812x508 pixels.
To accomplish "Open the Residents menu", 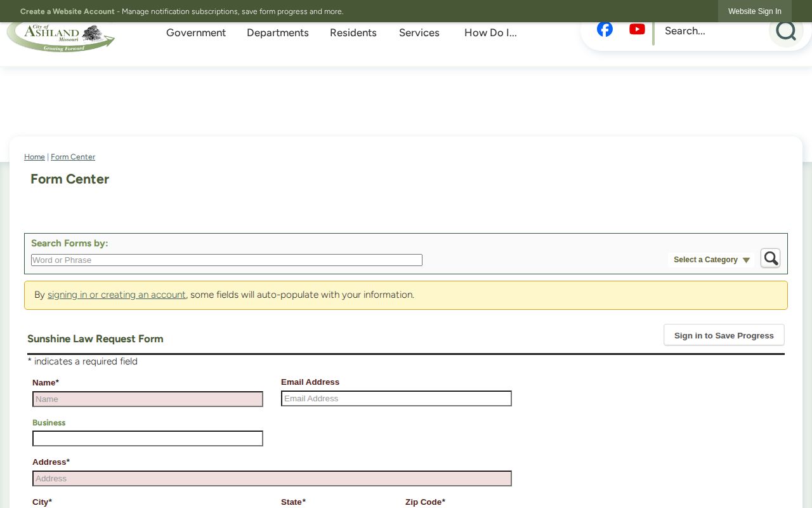I will click(353, 33).
